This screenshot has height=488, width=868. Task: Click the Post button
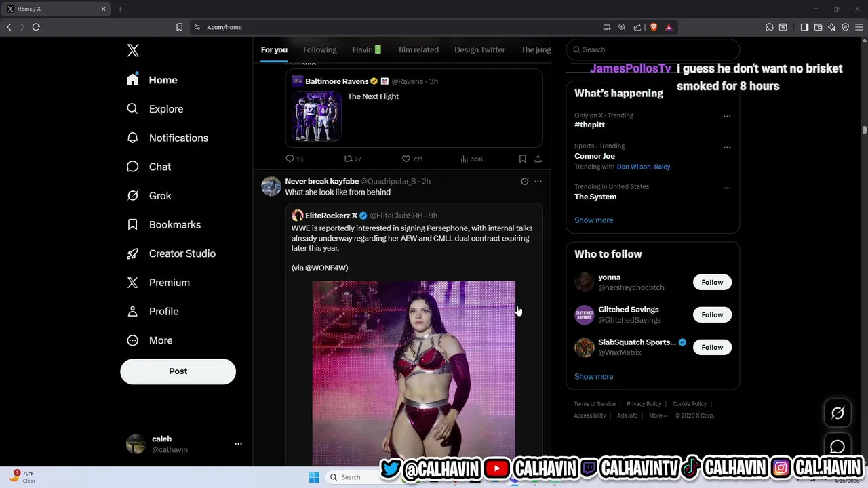(178, 371)
